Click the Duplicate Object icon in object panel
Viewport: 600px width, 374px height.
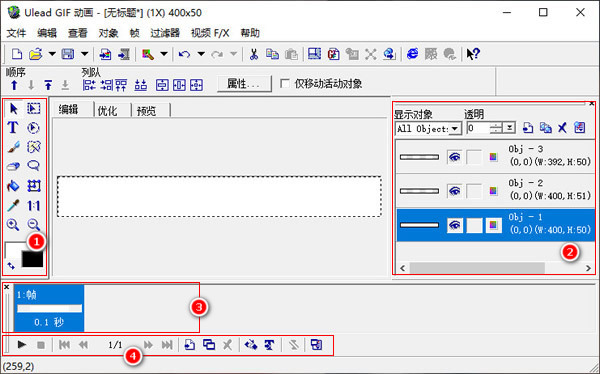545,128
